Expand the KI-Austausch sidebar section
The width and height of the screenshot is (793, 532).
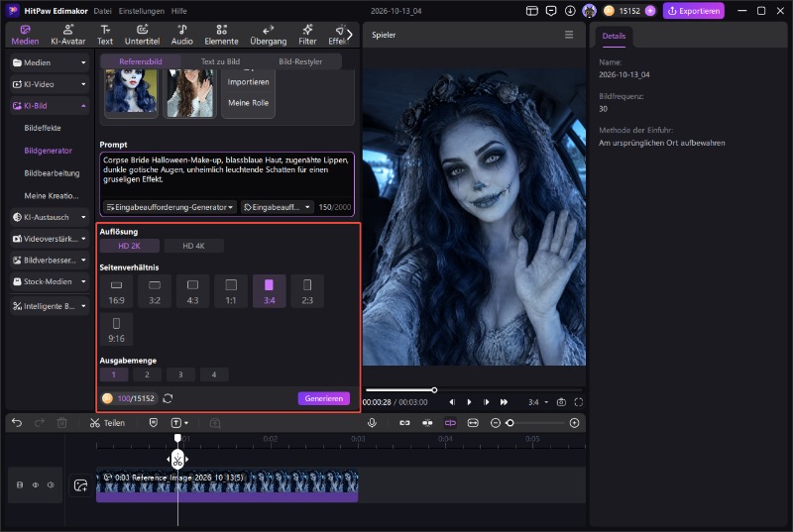[49, 217]
